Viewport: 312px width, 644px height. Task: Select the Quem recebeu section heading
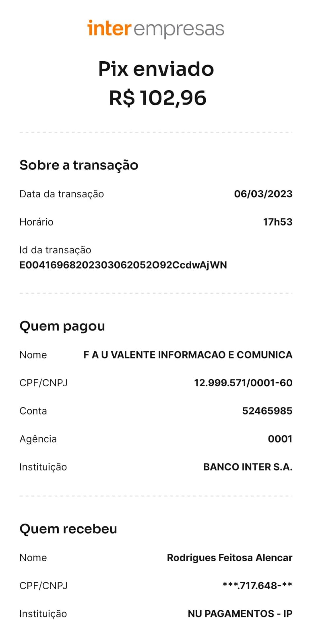[68, 529]
